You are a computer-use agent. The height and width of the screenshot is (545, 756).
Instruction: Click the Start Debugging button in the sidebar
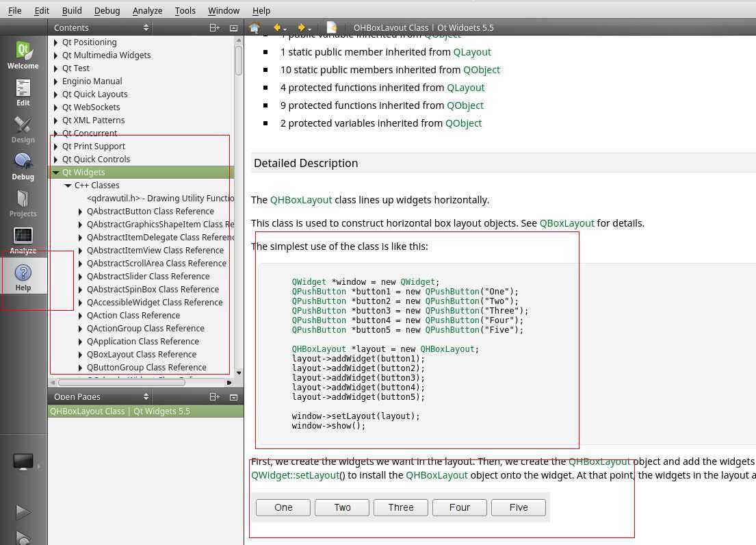click(x=23, y=537)
